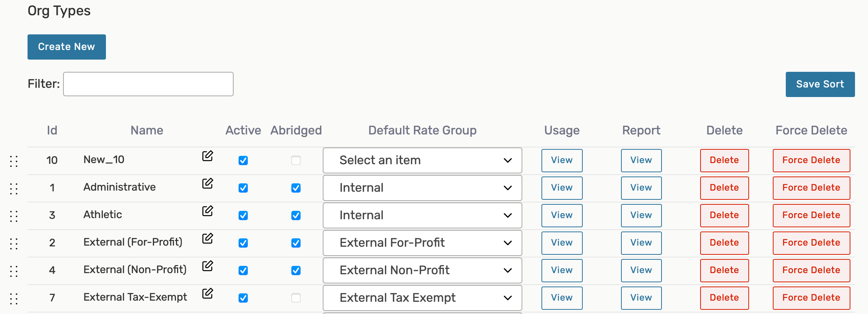
Task: Open External For-Profit rate group dropdown
Action: (422, 243)
